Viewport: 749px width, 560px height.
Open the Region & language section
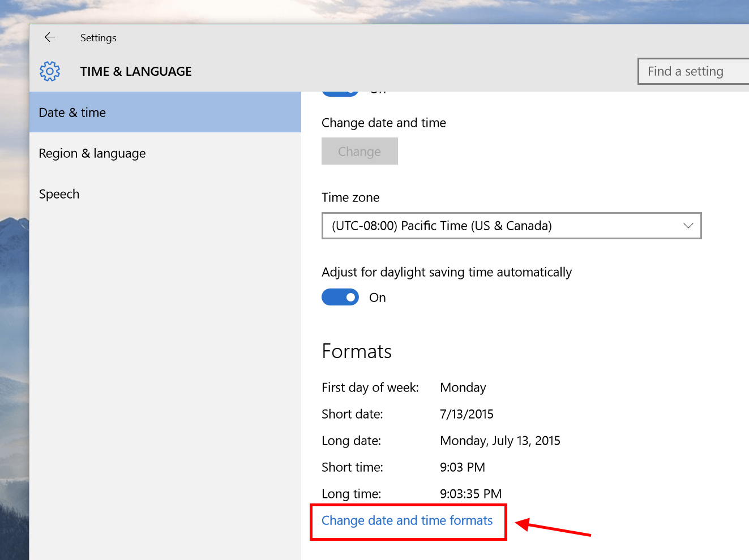tap(92, 153)
